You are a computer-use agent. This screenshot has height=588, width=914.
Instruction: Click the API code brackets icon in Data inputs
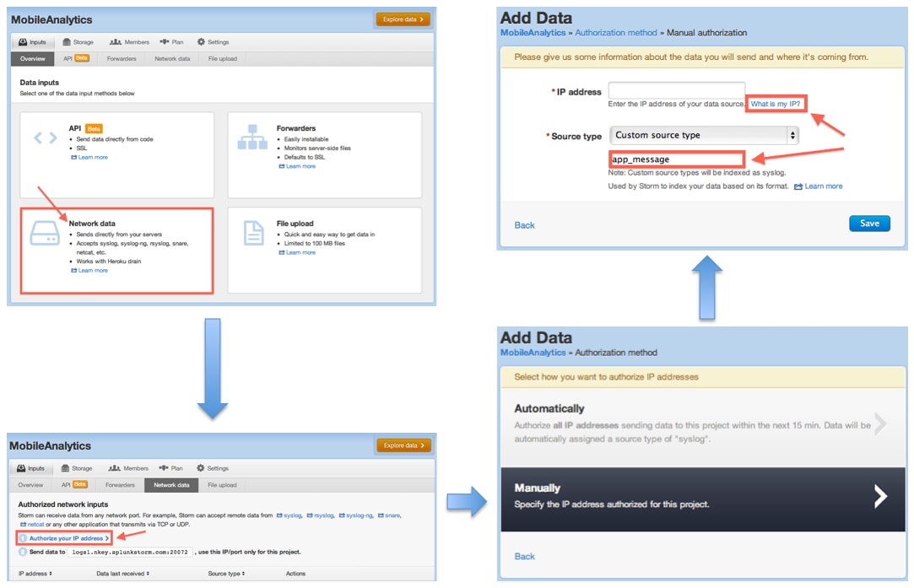coord(46,138)
